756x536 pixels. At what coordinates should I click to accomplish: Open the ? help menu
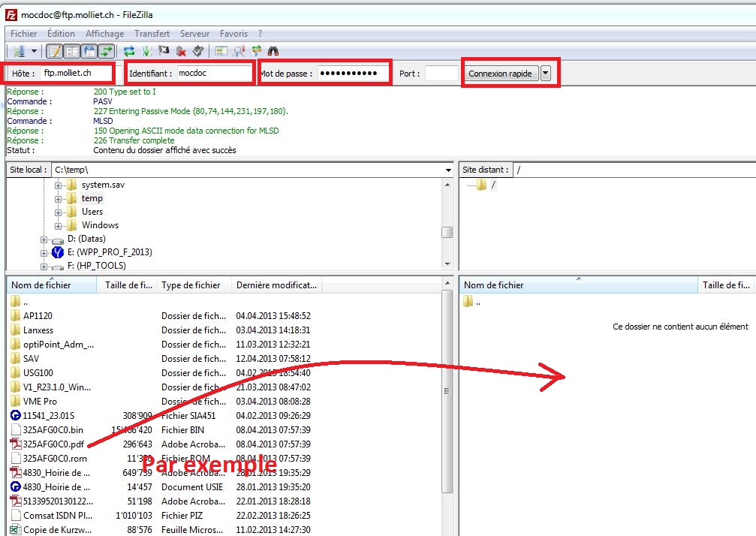pos(261,34)
